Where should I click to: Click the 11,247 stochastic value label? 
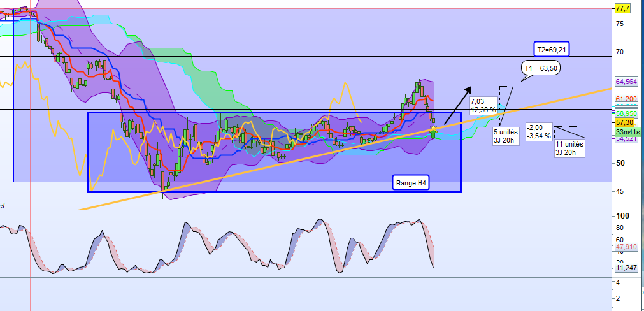point(626,268)
